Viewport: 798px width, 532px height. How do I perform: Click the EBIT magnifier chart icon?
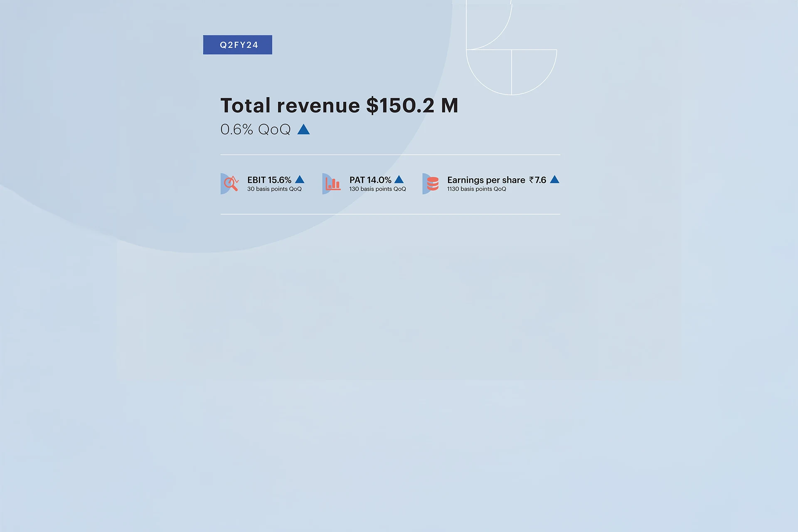(x=230, y=184)
